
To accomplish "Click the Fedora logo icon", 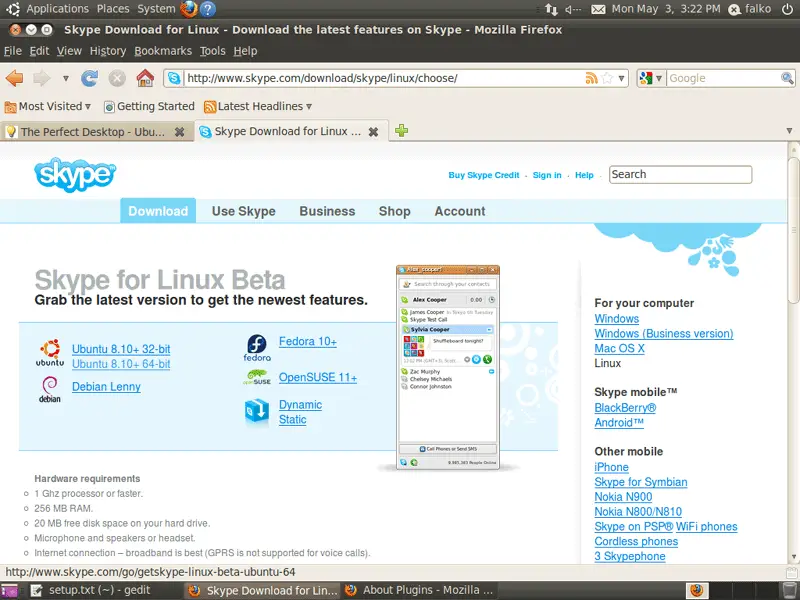I will pos(257,348).
